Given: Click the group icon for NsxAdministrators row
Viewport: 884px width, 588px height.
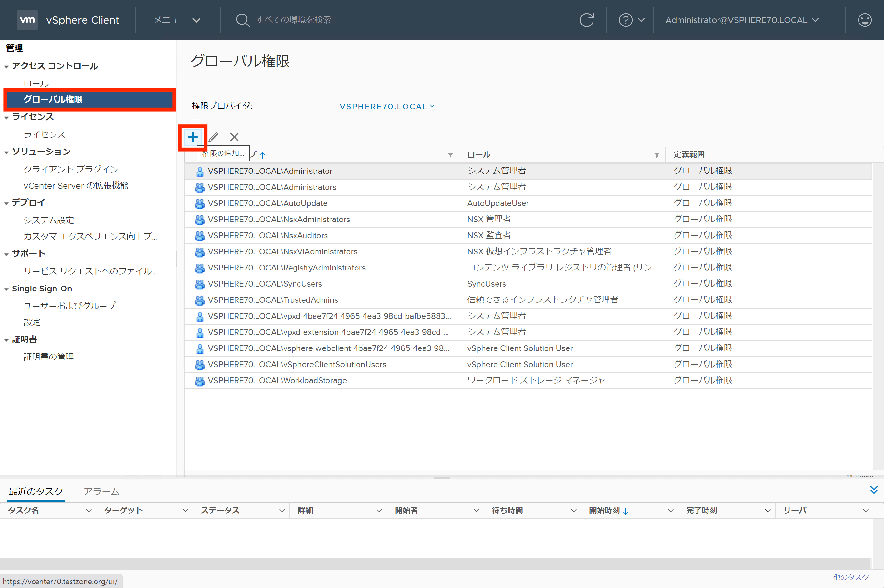Looking at the screenshot, I should 200,220.
